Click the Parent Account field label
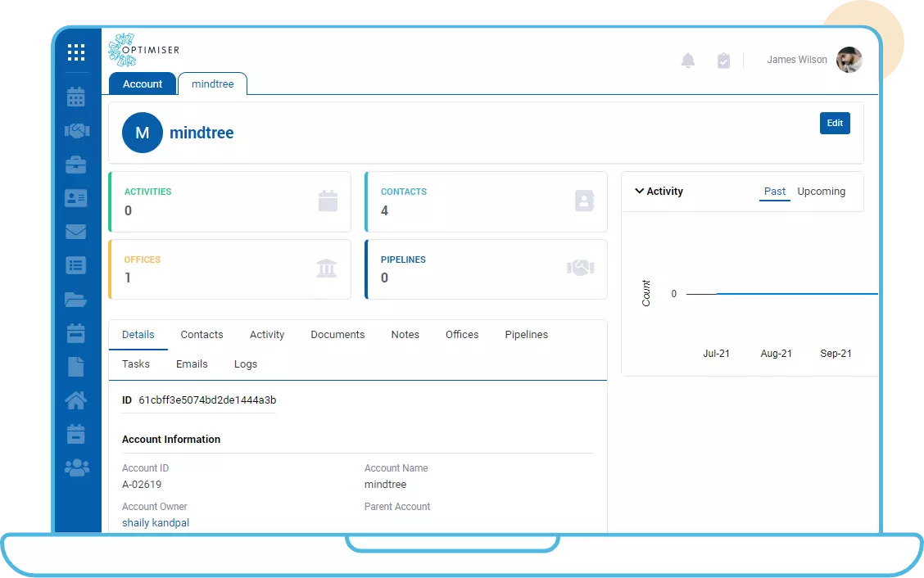Screen dimensions: 924x578 [x=397, y=507]
